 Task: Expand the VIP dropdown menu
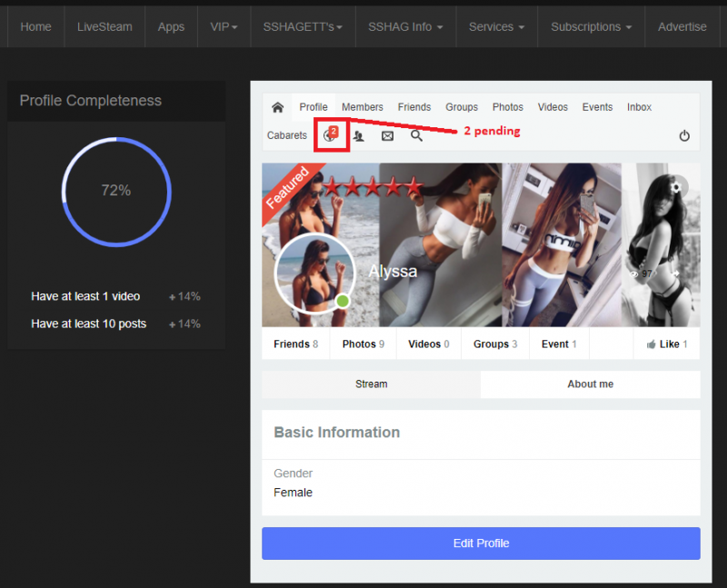pos(224,27)
